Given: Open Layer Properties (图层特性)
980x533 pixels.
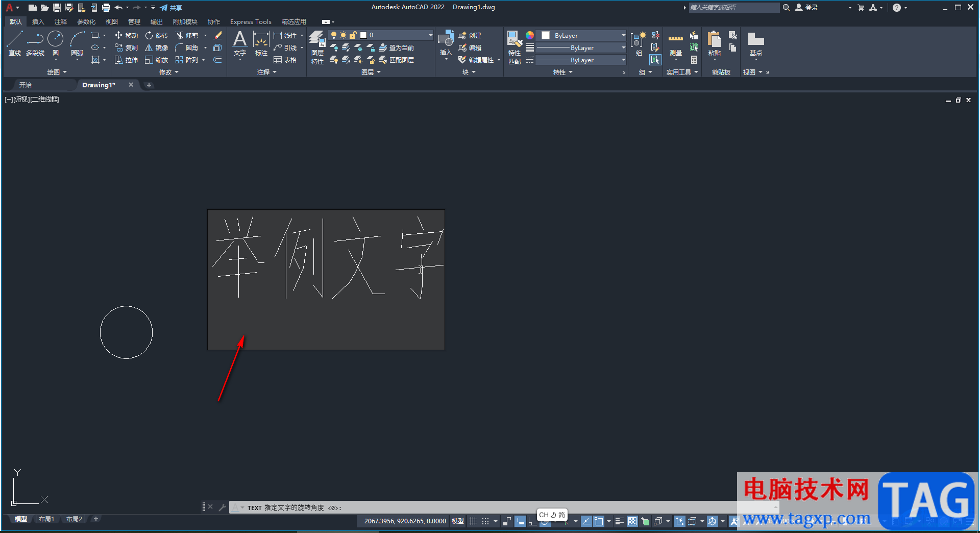Looking at the screenshot, I should [317, 47].
